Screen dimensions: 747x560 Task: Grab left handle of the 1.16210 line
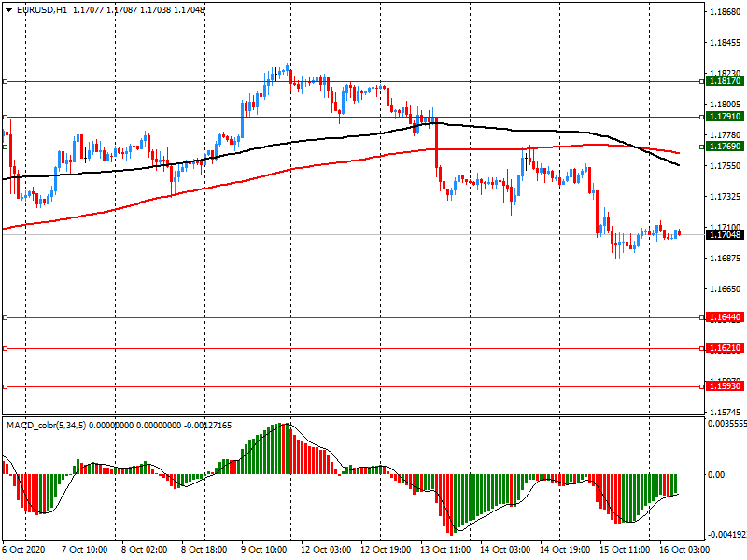[x=6, y=348]
